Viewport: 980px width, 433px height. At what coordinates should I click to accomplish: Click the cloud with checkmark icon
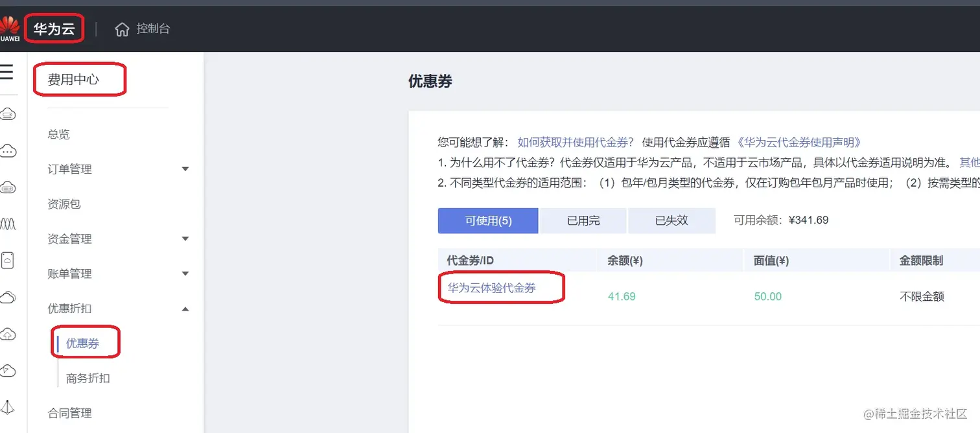[x=8, y=371]
